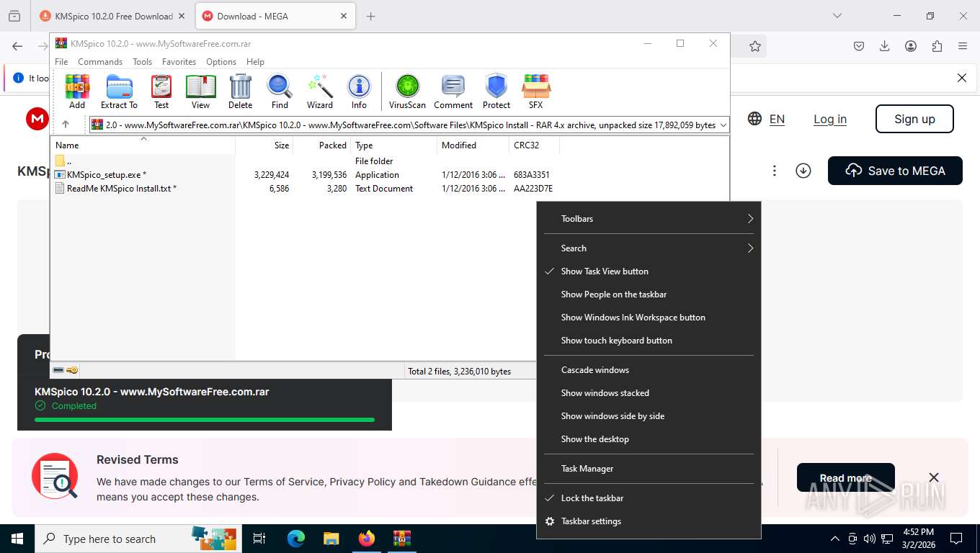Close the Firefox notification bar
This screenshot has height=553, width=980.
click(x=961, y=78)
